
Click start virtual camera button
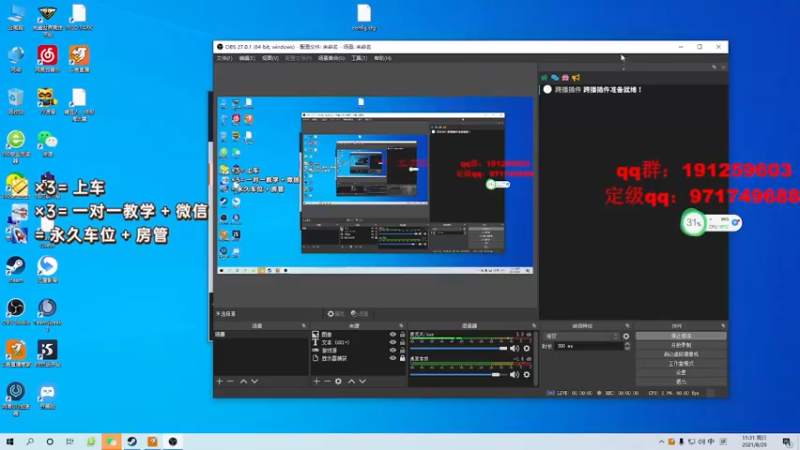tap(681, 354)
